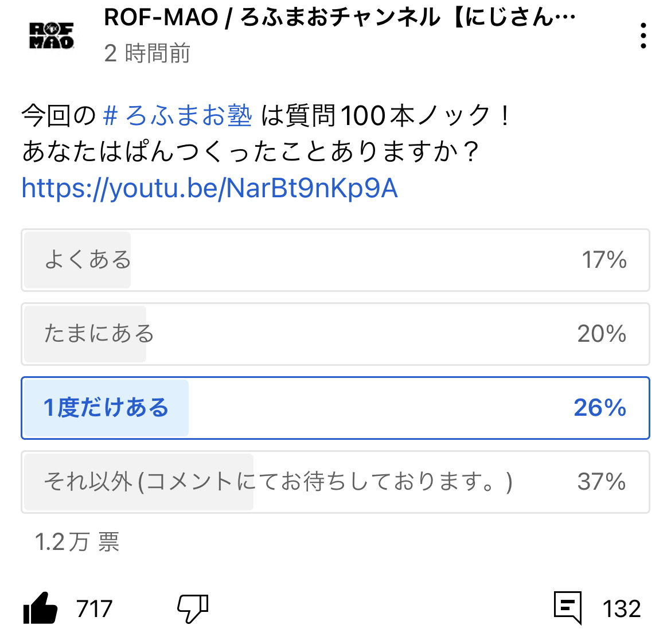Click the 17% percentage of よくある
Image resolution: width=671 pixels, height=644 pixels.
point(604,260)
